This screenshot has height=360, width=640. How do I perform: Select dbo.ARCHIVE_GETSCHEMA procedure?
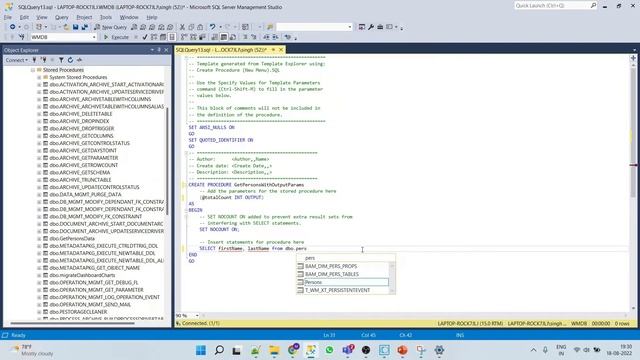tap(80, 173)
